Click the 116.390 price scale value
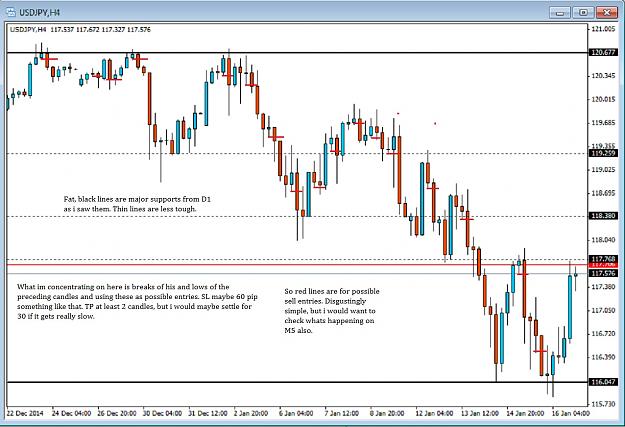The height and width of the screenshot is (427, 625). [x=603, y=357]
